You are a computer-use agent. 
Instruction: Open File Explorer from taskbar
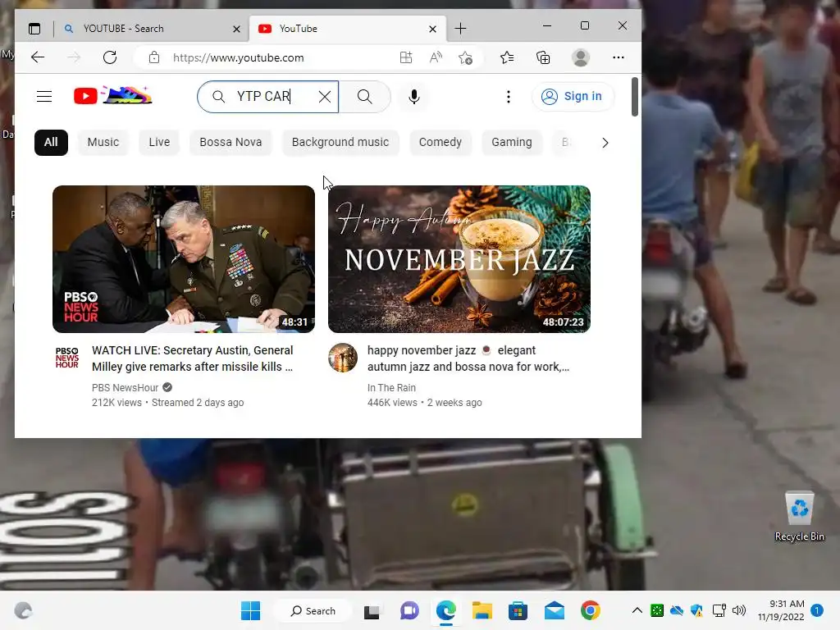pyautogui.click(x=482, y=610)
